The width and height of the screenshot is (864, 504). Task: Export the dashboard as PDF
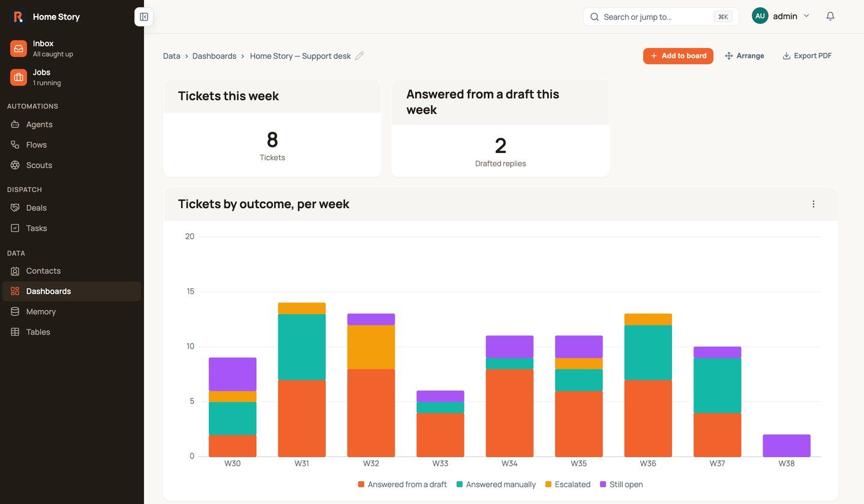pos(807,56)
